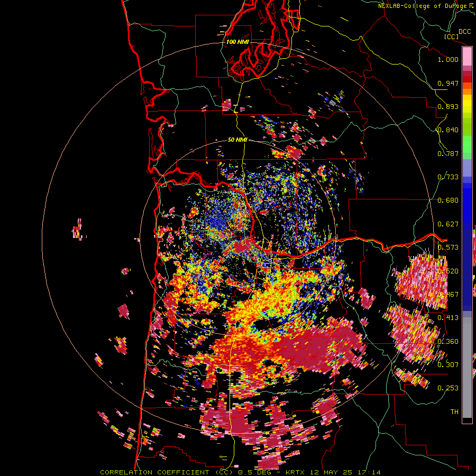Click the 12 MAY 25 date text

tap(331, 472)
